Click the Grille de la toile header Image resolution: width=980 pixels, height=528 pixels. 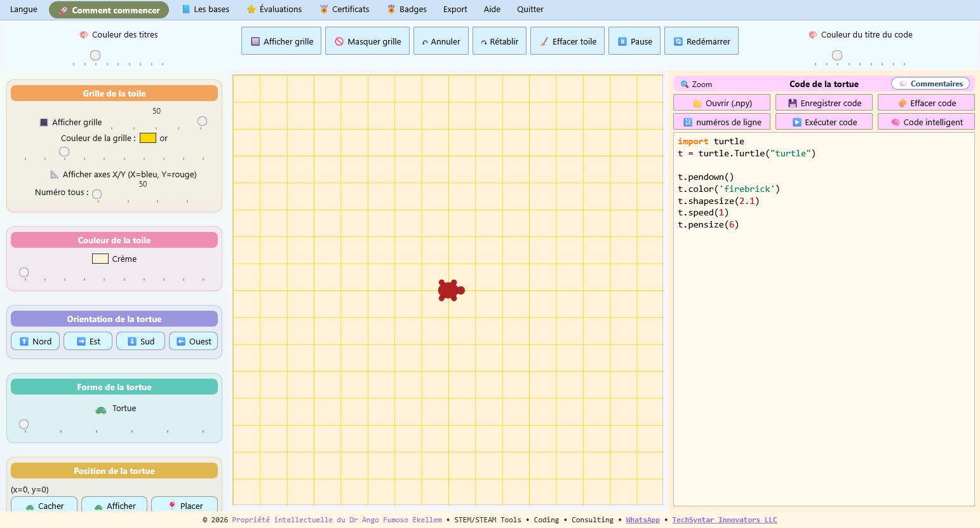[114, 93]
